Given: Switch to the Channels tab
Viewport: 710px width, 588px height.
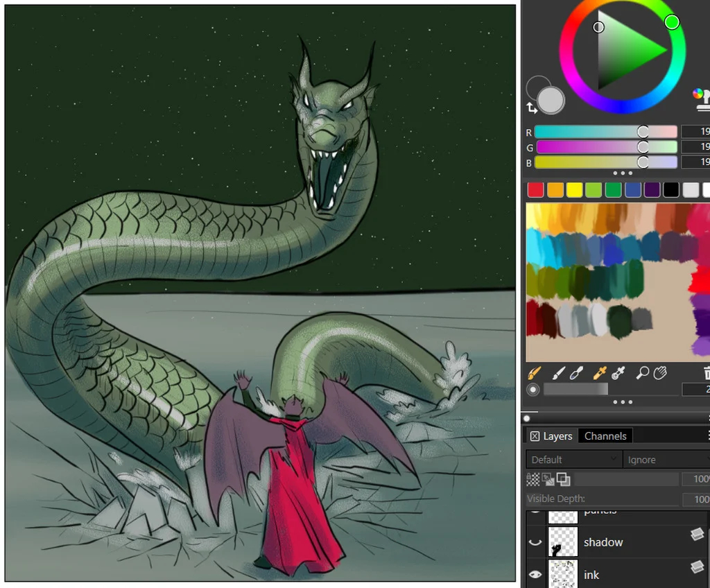Looking at the screenshot, I should pos(605,436).
